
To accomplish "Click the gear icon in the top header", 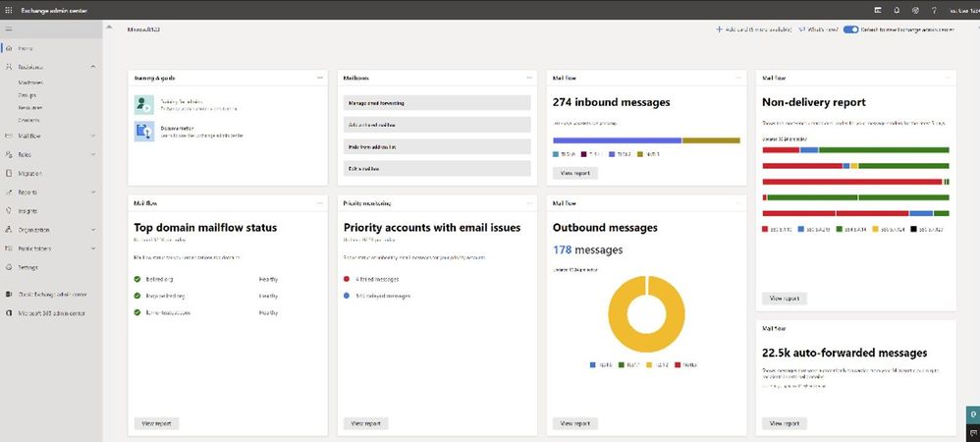I will [x=915, y=11].
